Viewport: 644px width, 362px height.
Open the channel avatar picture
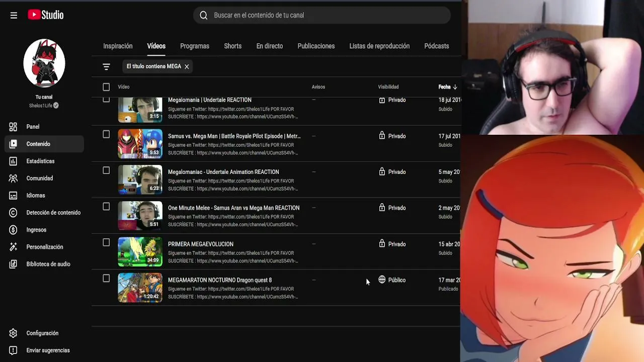click(44, 63)
